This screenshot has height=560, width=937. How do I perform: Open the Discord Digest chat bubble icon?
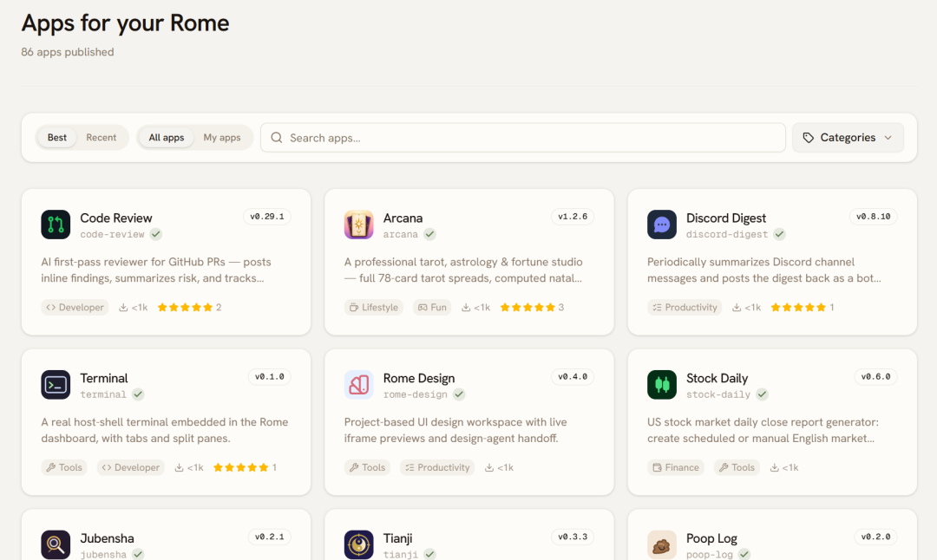661,225
